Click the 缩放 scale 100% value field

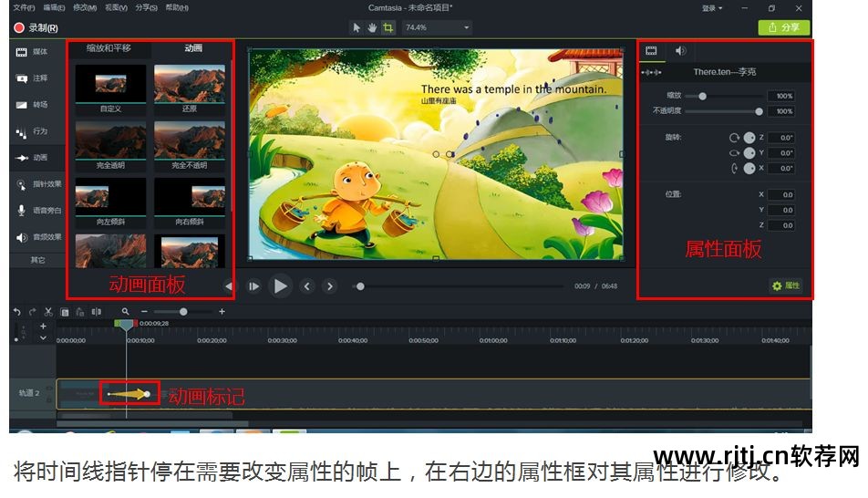[781, 97]
